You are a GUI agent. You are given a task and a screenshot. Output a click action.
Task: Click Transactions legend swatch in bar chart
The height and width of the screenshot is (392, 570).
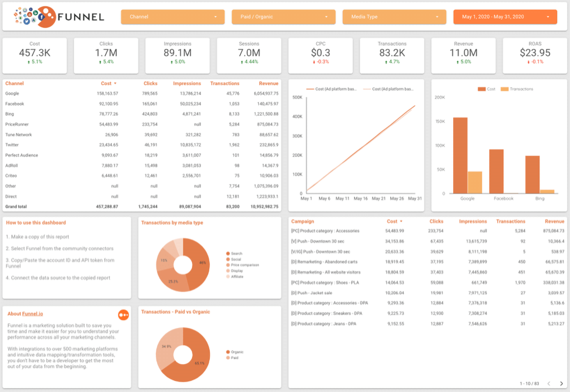point(504,89)
